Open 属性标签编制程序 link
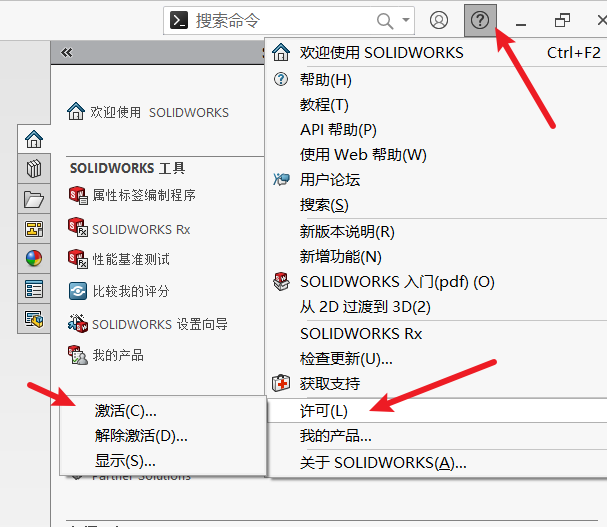607x527 pixels. pyautogui.click(x=144, y=196)
